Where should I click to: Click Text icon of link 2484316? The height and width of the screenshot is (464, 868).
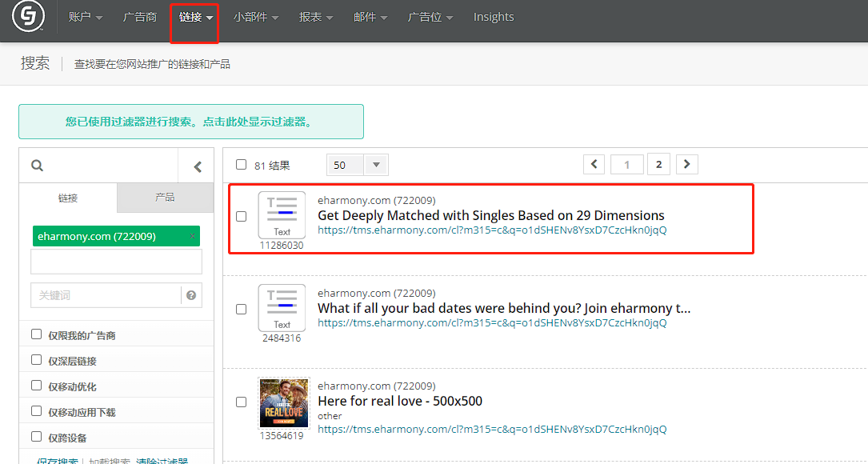click(282, 308)
